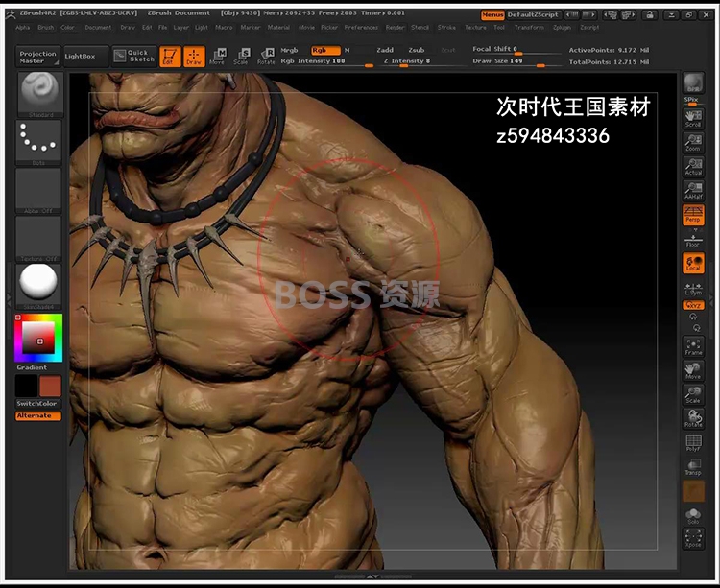Open the Standard brush picker
720x588 pixels.
[39, 95]
